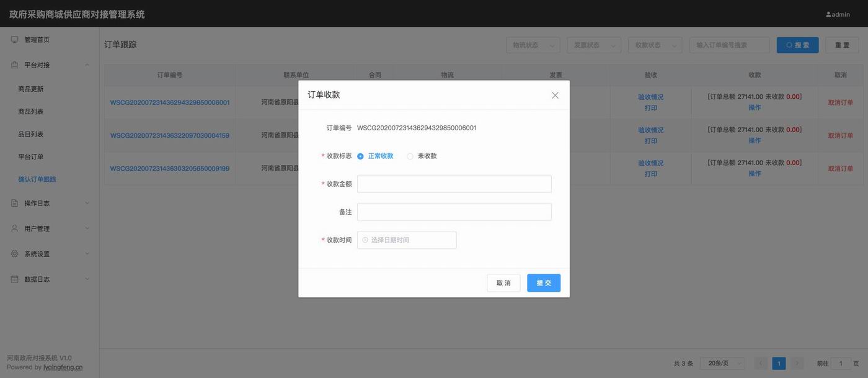Select the 未收款 radio option
Viewport: 868px width, 378px height.
pos(410,156)
